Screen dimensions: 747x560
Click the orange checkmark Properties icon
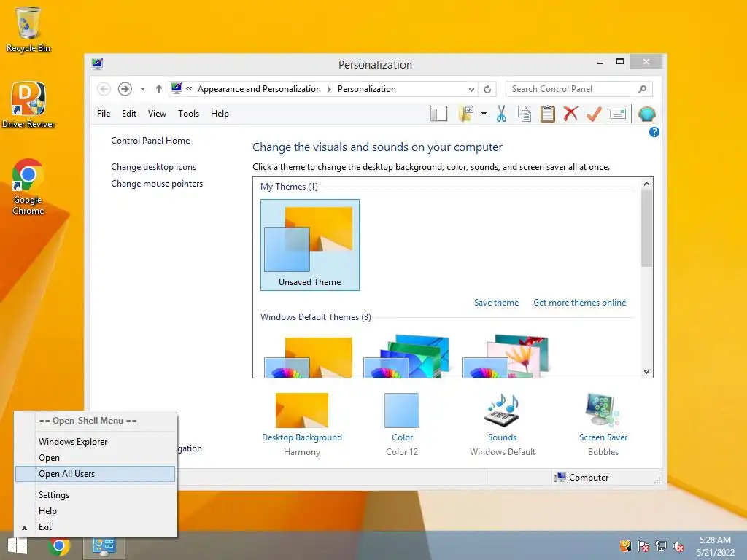[594, 114]
